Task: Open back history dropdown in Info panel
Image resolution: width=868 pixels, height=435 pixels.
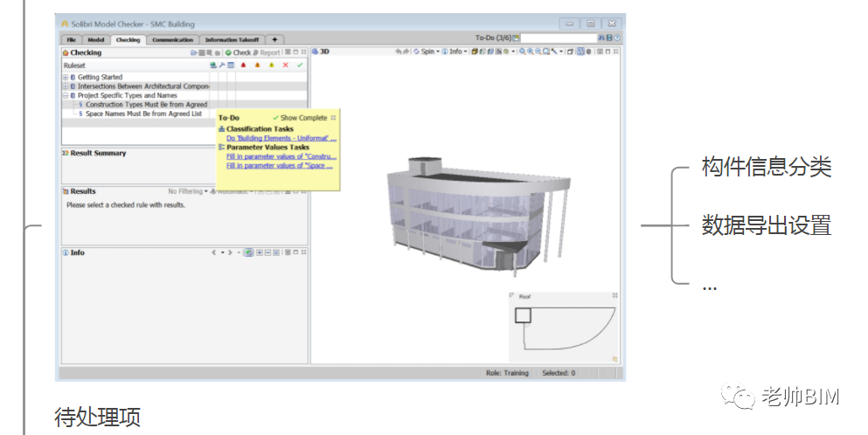Action: (x=223, y=252)
